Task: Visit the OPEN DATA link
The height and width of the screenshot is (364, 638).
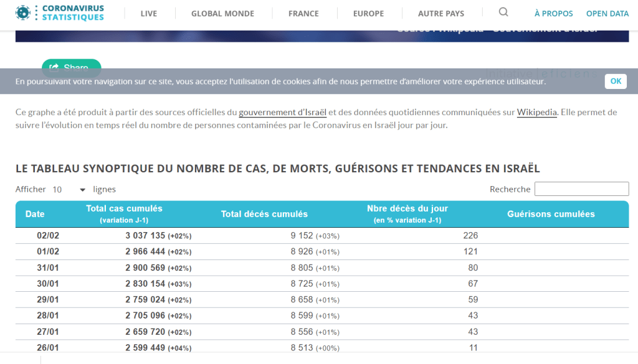Action: [x=607, y=14]
